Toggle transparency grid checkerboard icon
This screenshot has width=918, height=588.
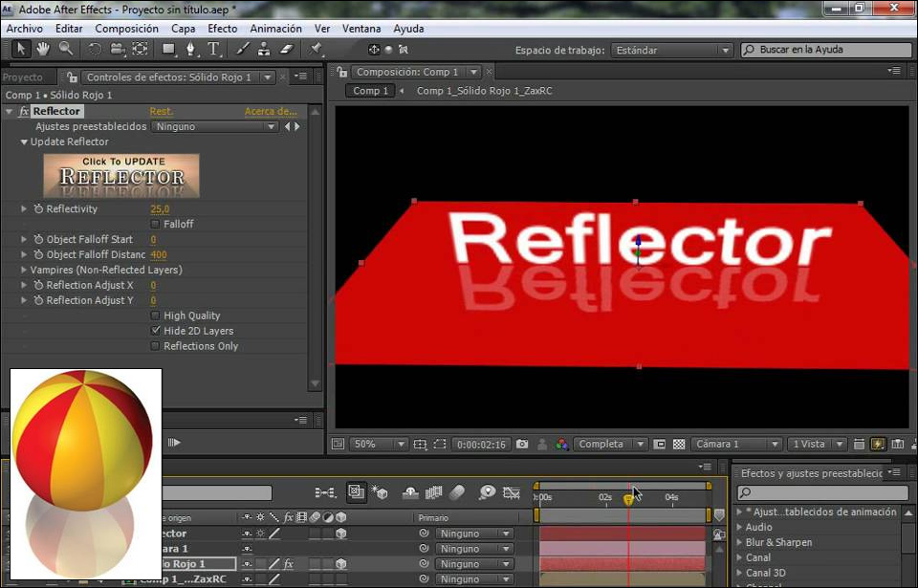coord(679,445)
